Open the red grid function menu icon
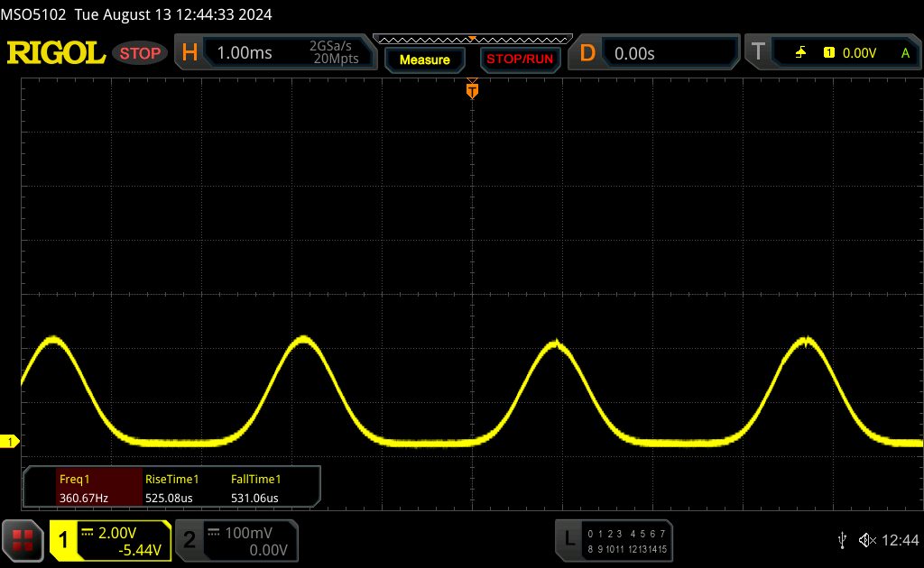The width and height of the screenshot is (924, 568). pyautogui.click(x=23, y=540)
